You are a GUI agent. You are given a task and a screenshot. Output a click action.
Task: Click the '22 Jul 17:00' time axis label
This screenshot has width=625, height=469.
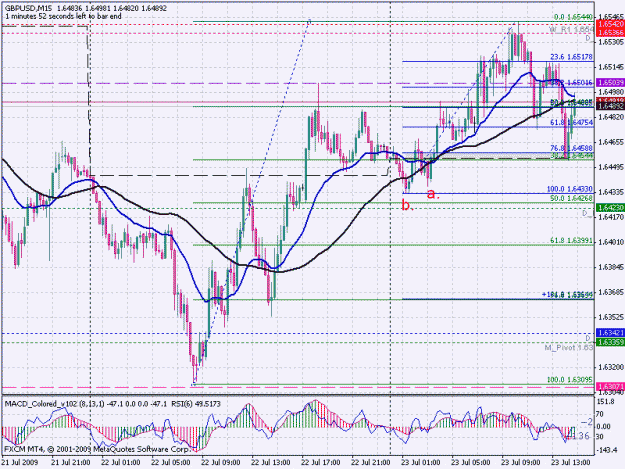coord(321,463)
